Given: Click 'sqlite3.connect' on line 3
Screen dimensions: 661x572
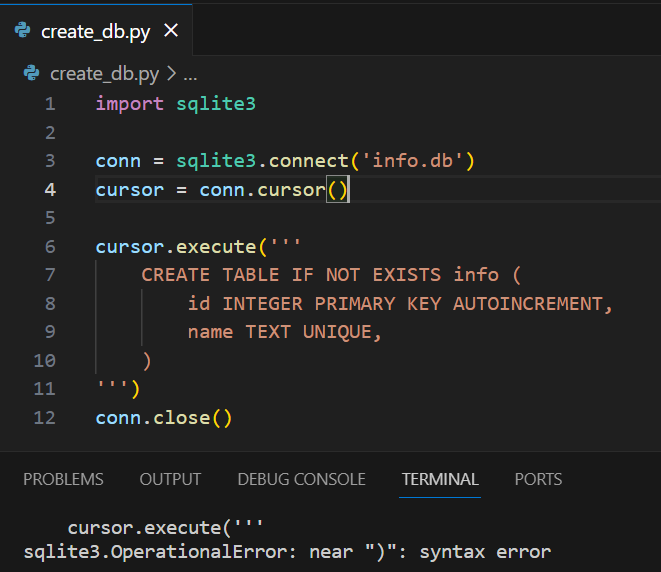Looking at the screenshot, I should (262, 161).
